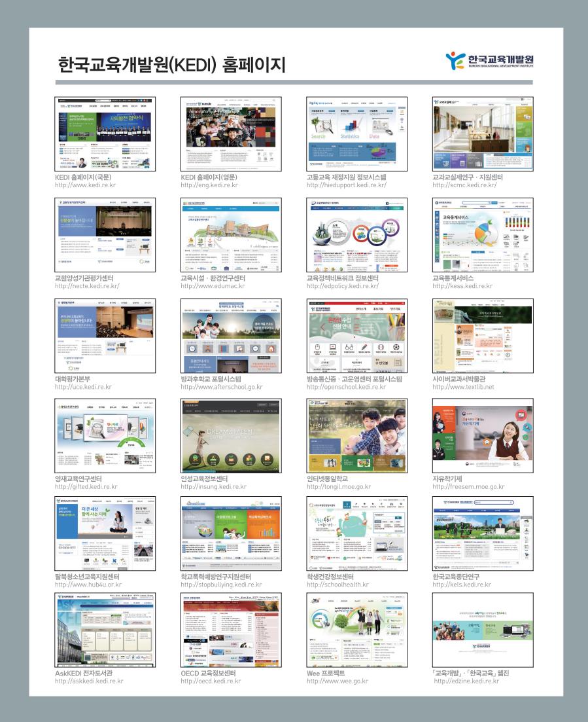Select the 사이버교과서박물관 thumbnail image

point(483,336)
